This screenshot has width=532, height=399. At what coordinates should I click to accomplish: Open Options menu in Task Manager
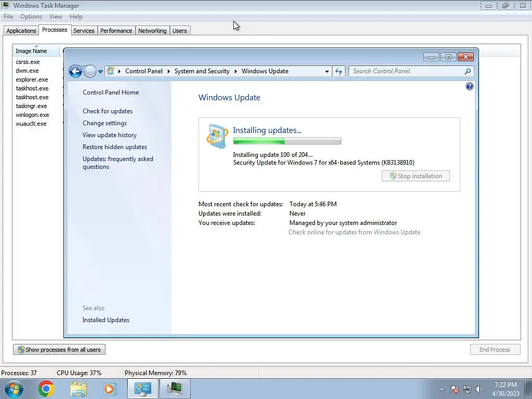(x=31, y=17)
